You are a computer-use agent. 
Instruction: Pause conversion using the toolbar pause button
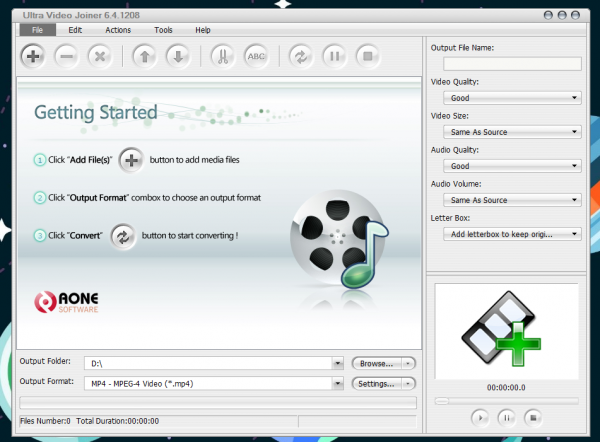click(x=334, y=56)
